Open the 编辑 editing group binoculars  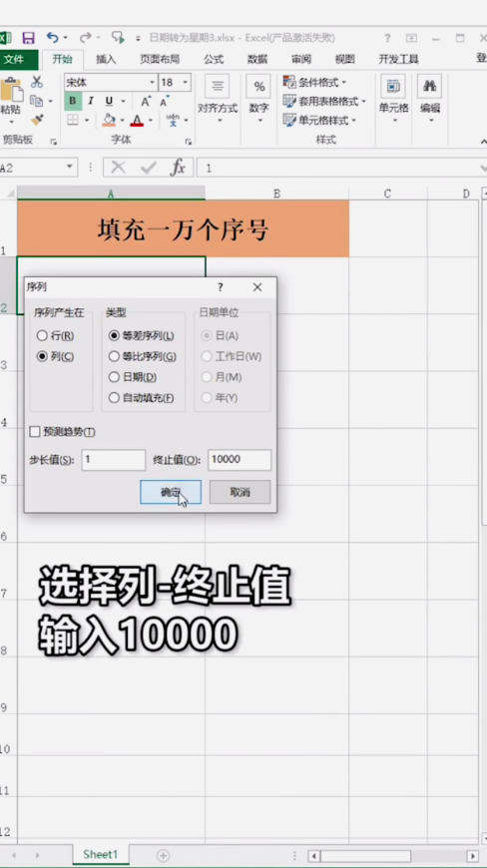coord(429,99)
